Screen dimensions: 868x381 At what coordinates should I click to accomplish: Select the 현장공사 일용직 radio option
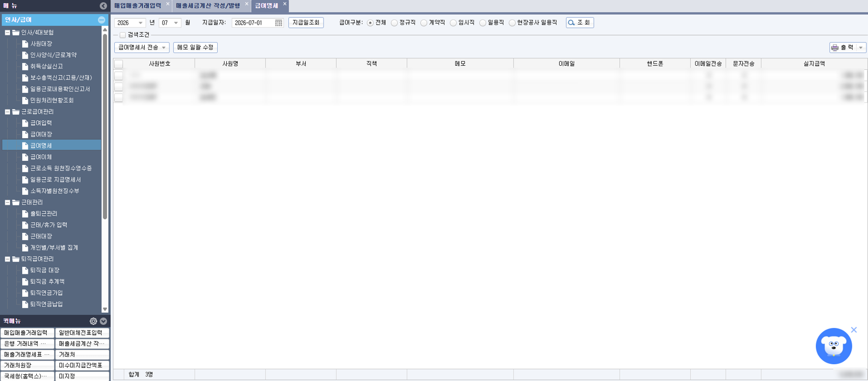[x=512, y=23]
